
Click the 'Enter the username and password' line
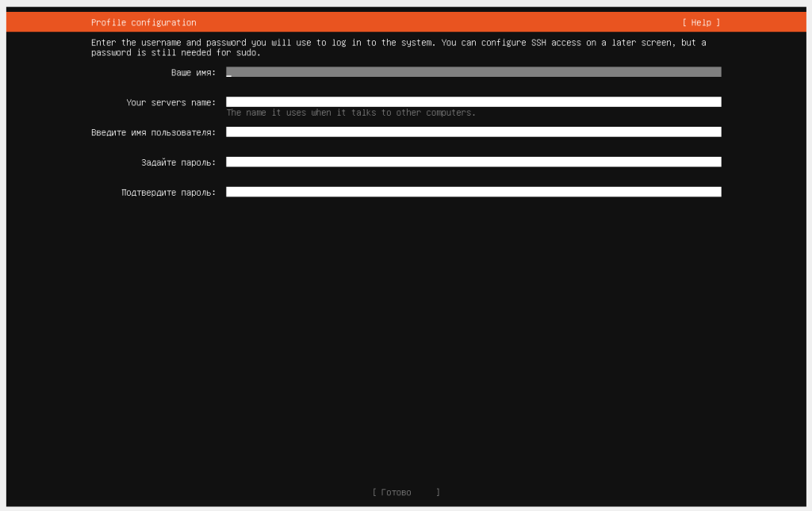coord(398,43)
